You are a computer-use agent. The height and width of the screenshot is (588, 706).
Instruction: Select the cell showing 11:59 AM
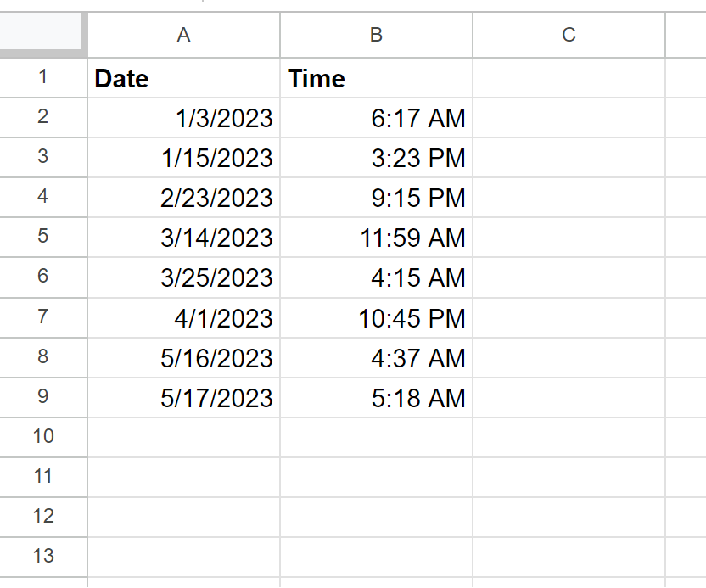click(x=377, y=238)
